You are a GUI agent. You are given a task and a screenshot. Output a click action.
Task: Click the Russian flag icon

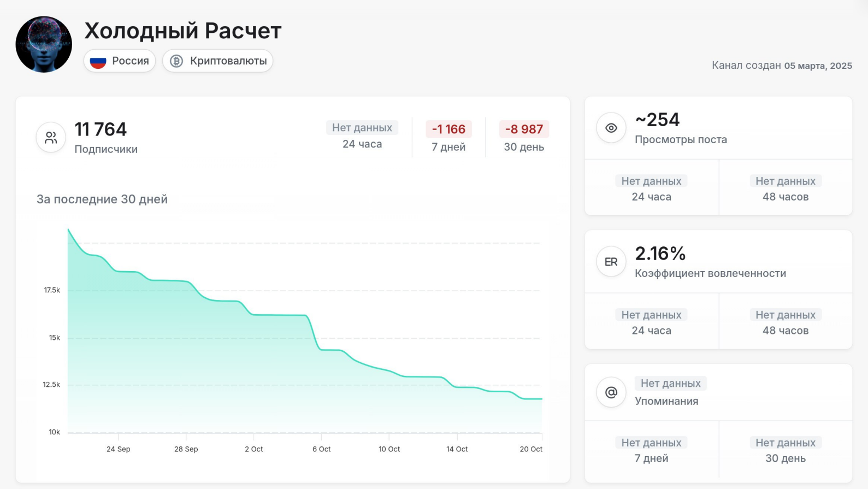click(x=98, y=61)
